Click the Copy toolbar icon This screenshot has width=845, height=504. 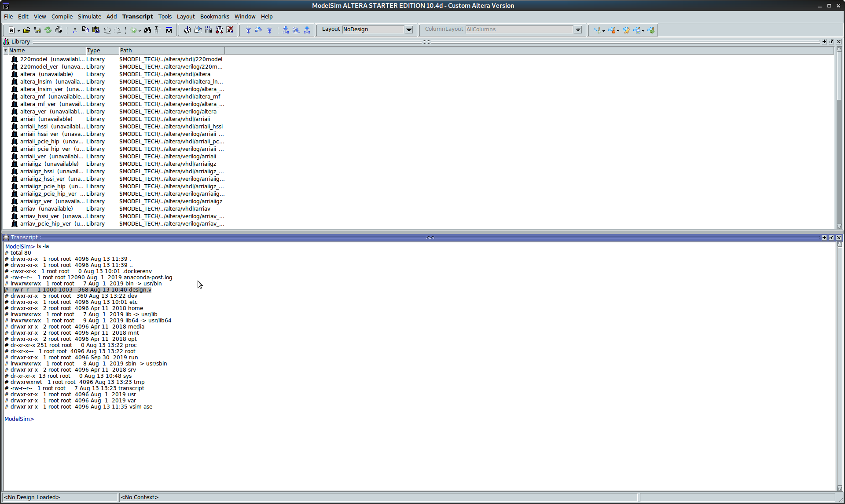tap(85, 30)
